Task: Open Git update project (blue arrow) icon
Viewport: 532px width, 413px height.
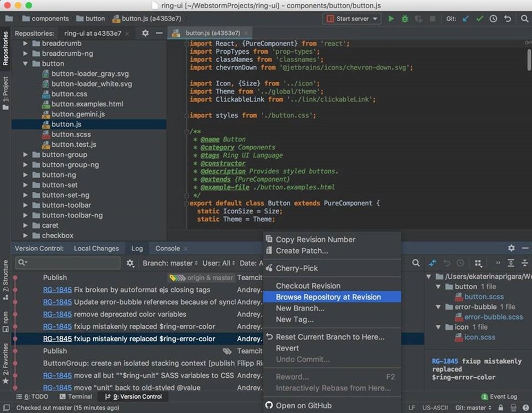Action: point(465,18)
